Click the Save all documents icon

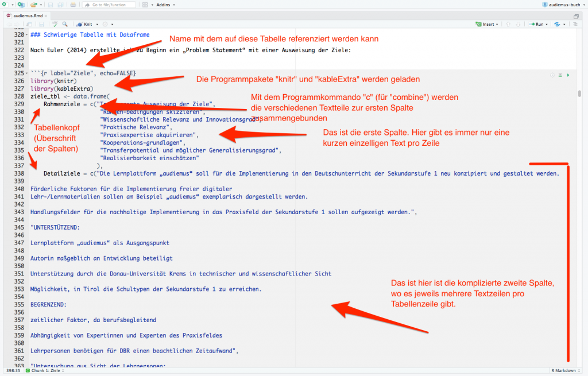tap(60, 5)
